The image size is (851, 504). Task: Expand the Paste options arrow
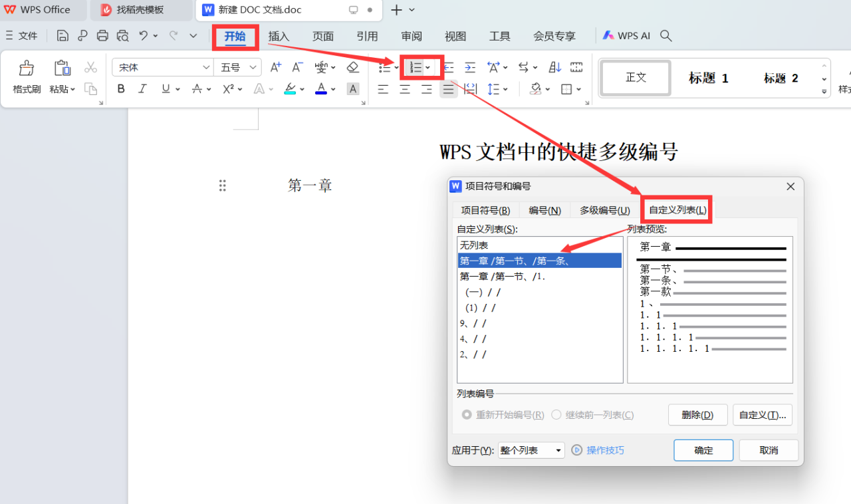click(x=72, y=89)
